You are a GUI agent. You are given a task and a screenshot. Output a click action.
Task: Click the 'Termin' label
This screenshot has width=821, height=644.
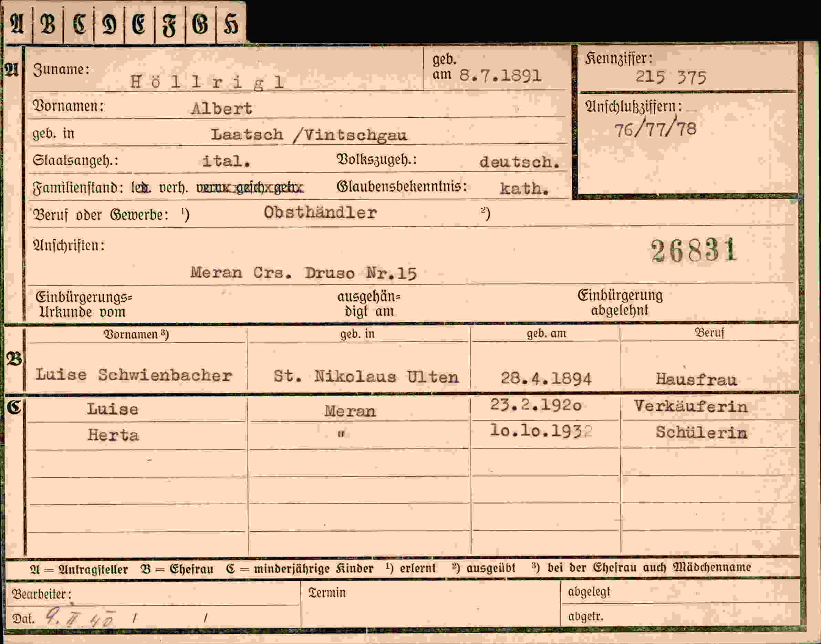point(327,593)
